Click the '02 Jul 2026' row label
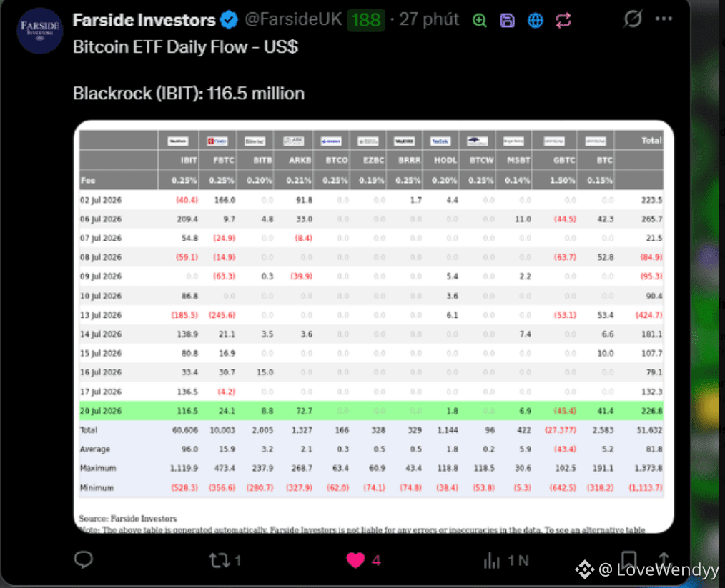Viewport: 725px width, 588px height. click(x=101, y=200)
